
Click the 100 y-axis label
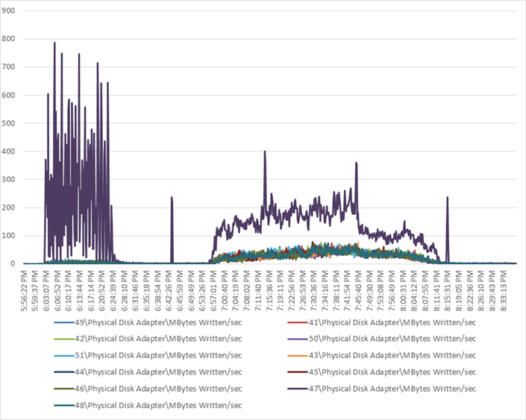(x=8, y=236)
